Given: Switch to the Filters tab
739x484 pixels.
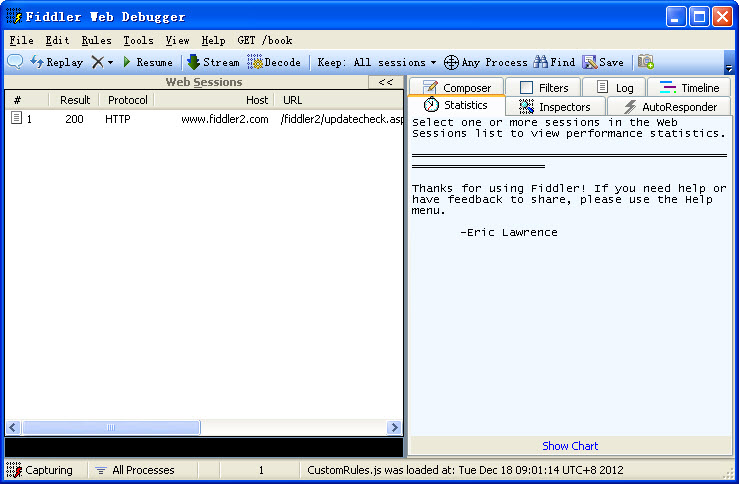Looking at the screenshot, I should coord(543,88).
